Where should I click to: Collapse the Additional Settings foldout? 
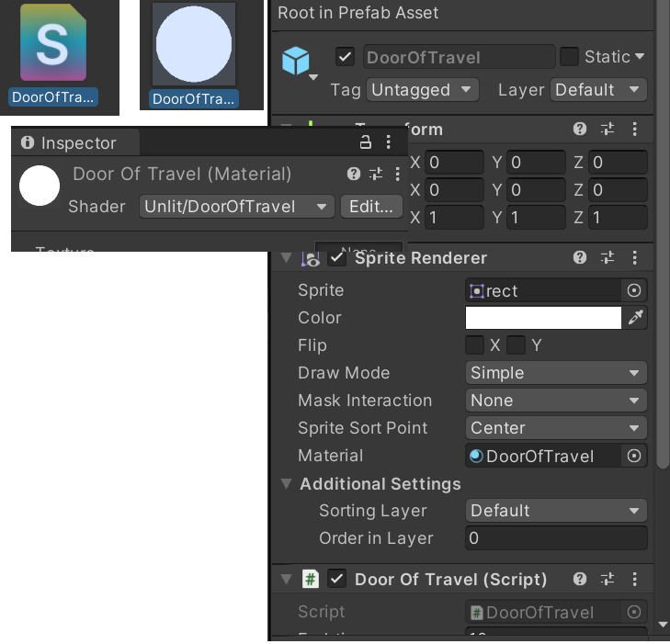pos(286,484)
